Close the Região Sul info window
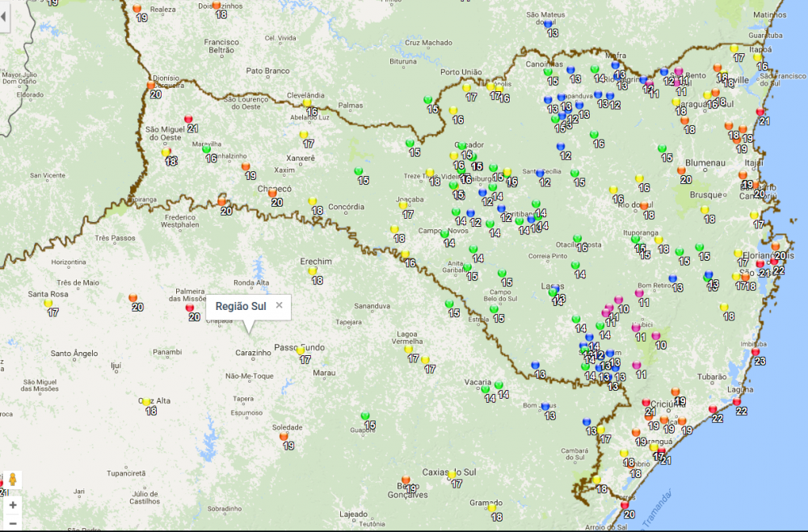This screenshot has width=808, height=532. [x=279, y=305]
